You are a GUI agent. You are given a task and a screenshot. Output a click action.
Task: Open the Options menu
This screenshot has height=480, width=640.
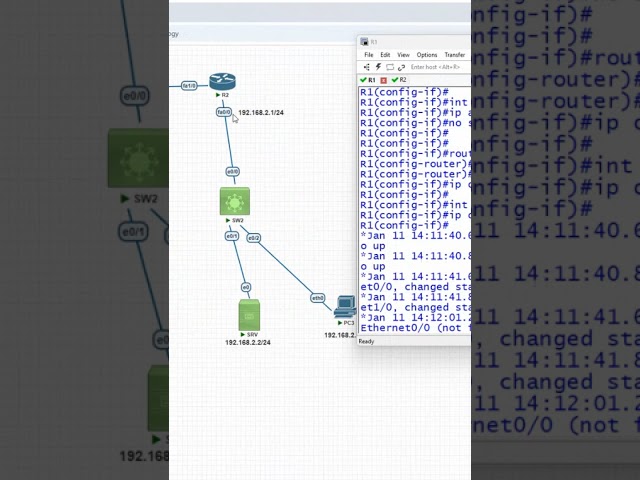(427, 55)
